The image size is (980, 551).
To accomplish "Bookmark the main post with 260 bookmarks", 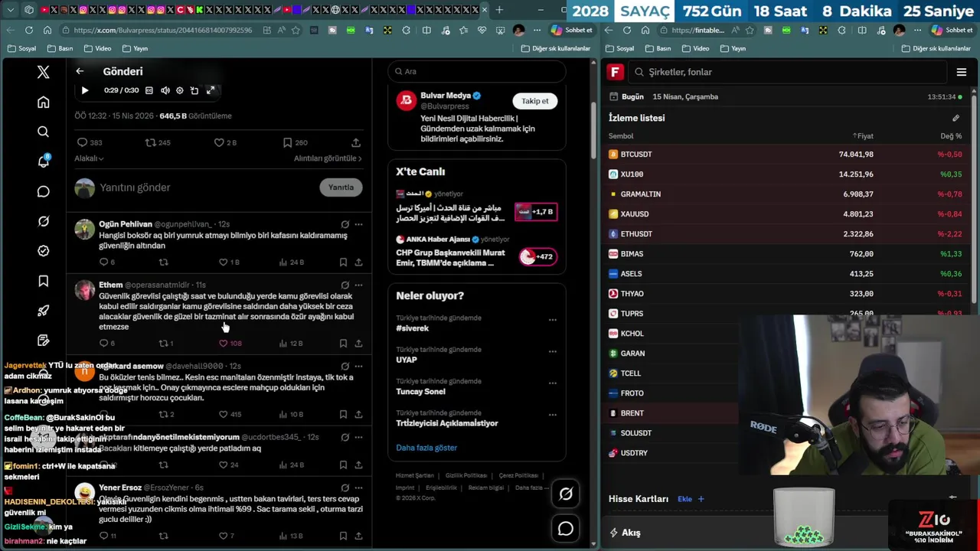I will point(295,142).
